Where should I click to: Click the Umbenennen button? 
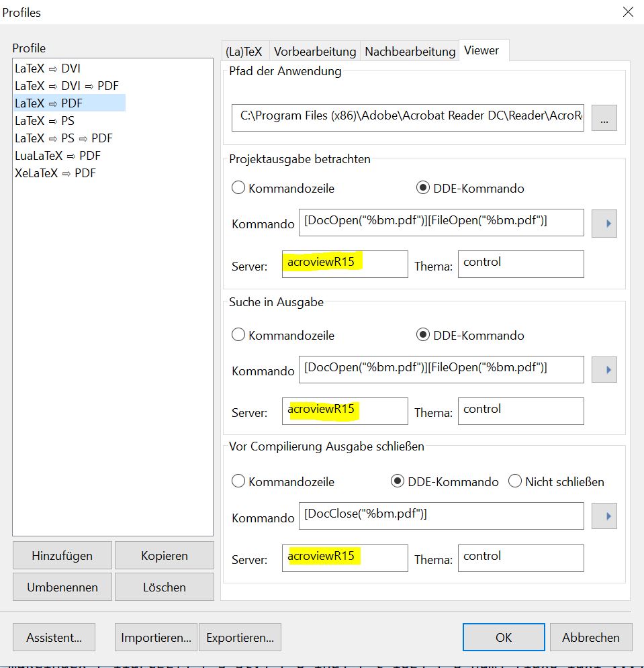pos(62,587)
